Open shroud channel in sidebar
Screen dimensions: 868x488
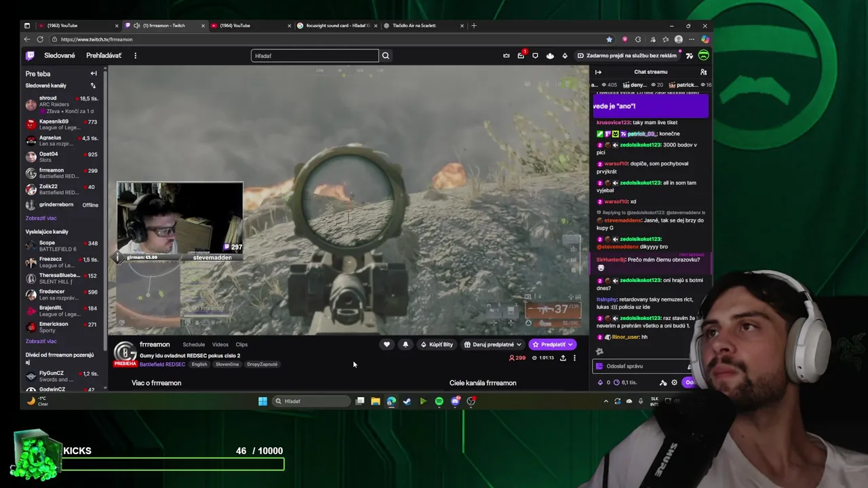(62, 104)
